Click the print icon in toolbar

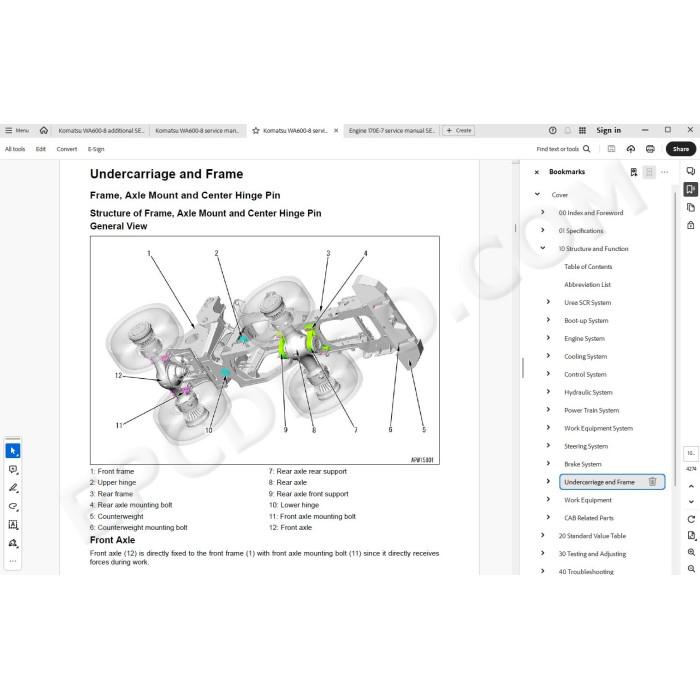coord(650,149)
